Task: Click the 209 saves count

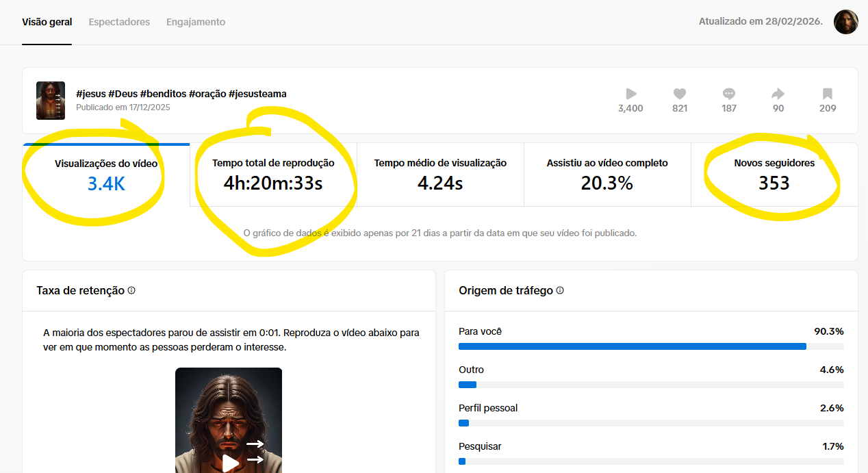Action: click(828, 108)
